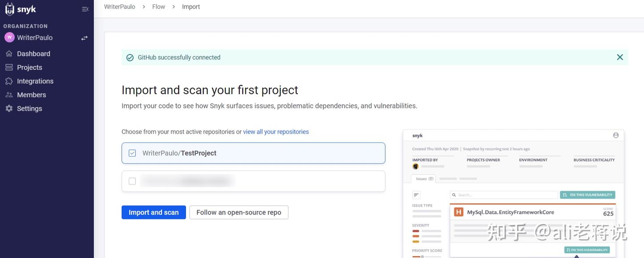Open Dashboard via the home icon
The height and width of the screenshot is (258, 644).
[9, 54]
